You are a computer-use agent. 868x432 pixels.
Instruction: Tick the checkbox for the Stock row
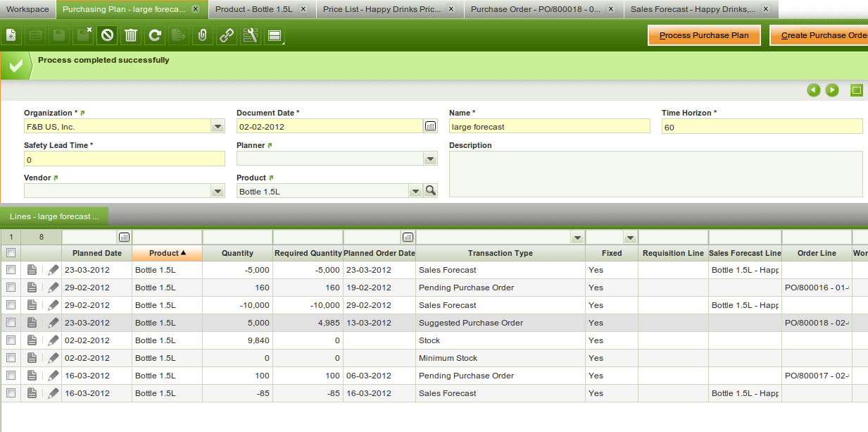click(x=11, y=340)
